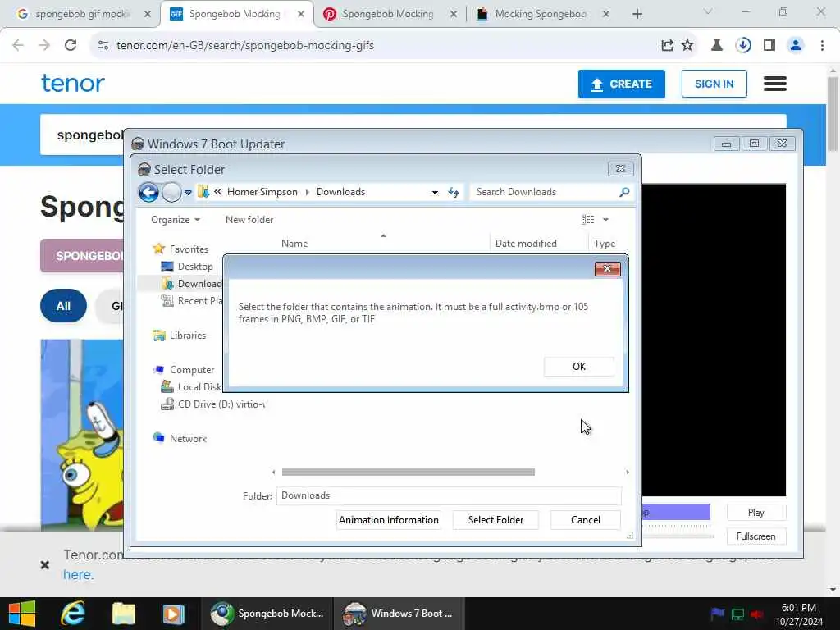Click the scroll right arrow of file list scrollbar
Viewport: 840px width, 630px height.
click(x=628, y=472)
